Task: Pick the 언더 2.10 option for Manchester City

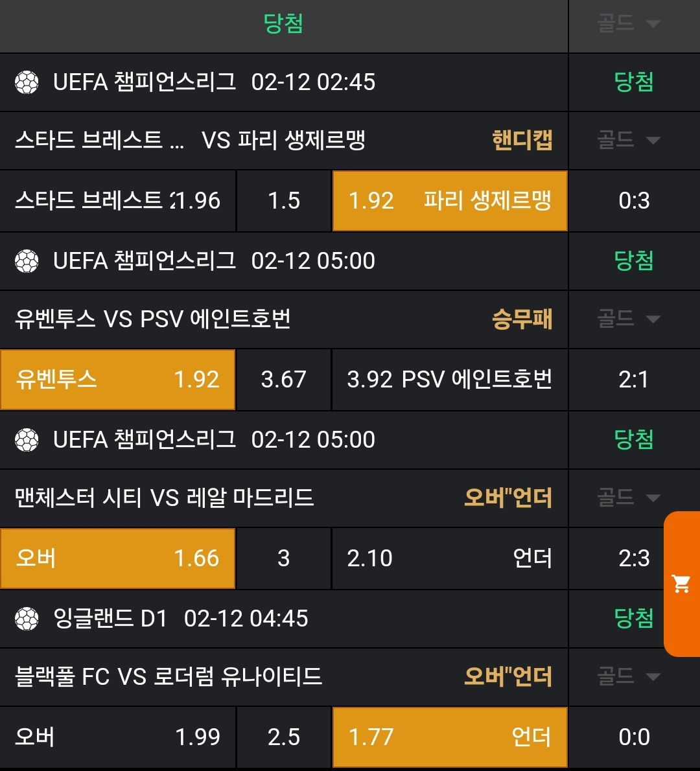Action: pos(449,558)
